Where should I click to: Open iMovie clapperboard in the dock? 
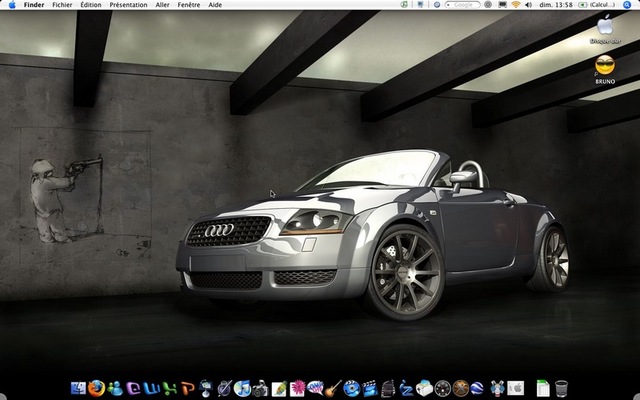[x=370, y=388]
